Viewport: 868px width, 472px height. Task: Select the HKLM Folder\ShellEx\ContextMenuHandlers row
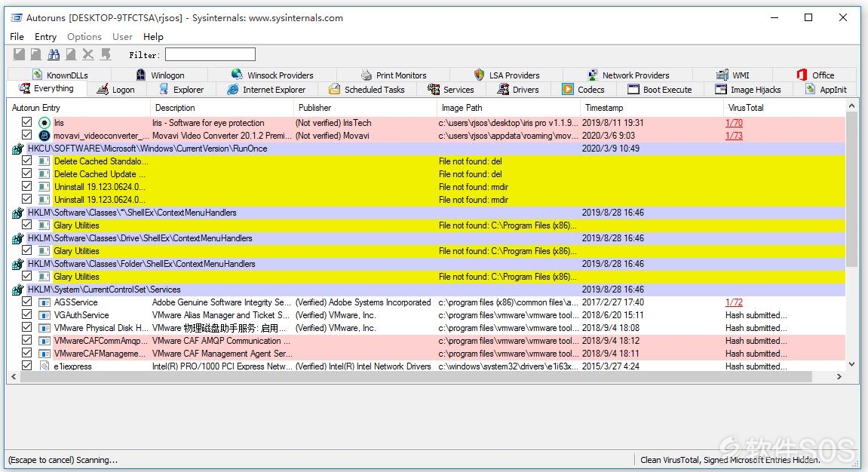(x=428, y=264)
